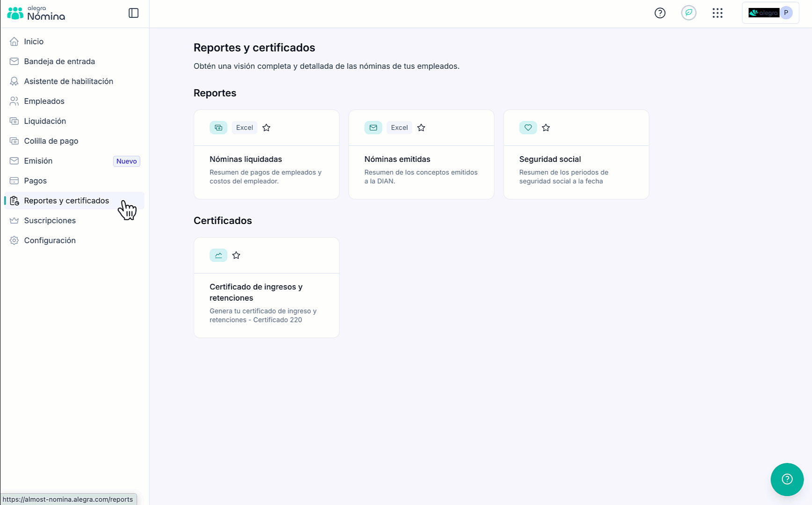Image resolution: width=812 pixels, height=505 pixels.
Task: Click the Emisión envelope icon
Action: (14, 161)
